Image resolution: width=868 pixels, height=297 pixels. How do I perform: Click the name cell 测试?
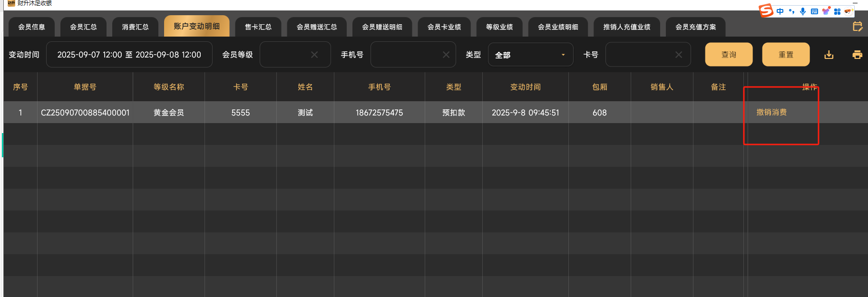[305, 113]
